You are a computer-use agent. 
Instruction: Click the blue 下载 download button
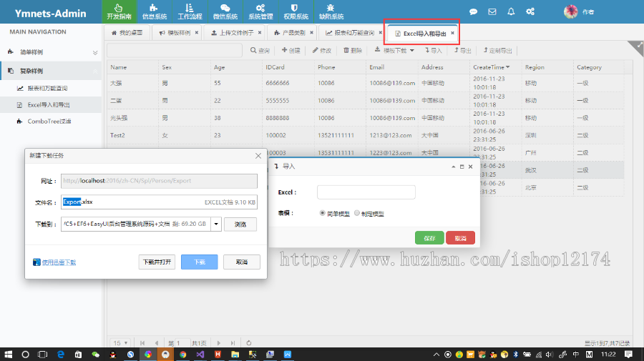coord(199,262)
